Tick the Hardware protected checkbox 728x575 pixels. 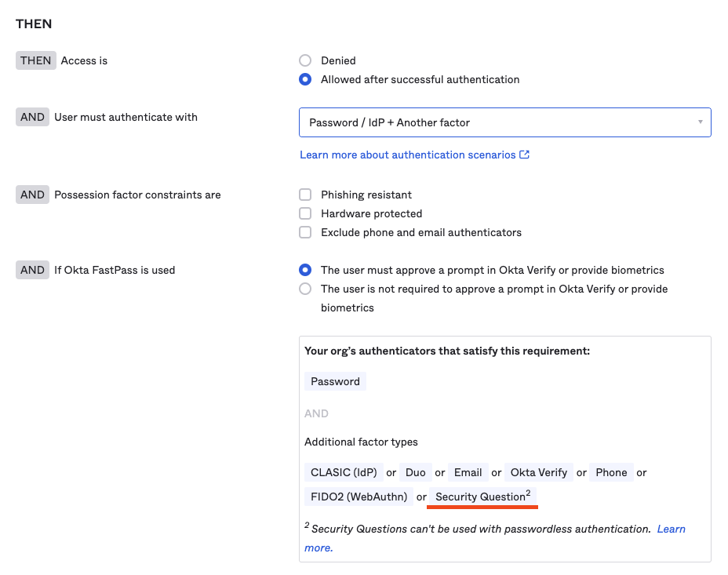click(305, 213)
